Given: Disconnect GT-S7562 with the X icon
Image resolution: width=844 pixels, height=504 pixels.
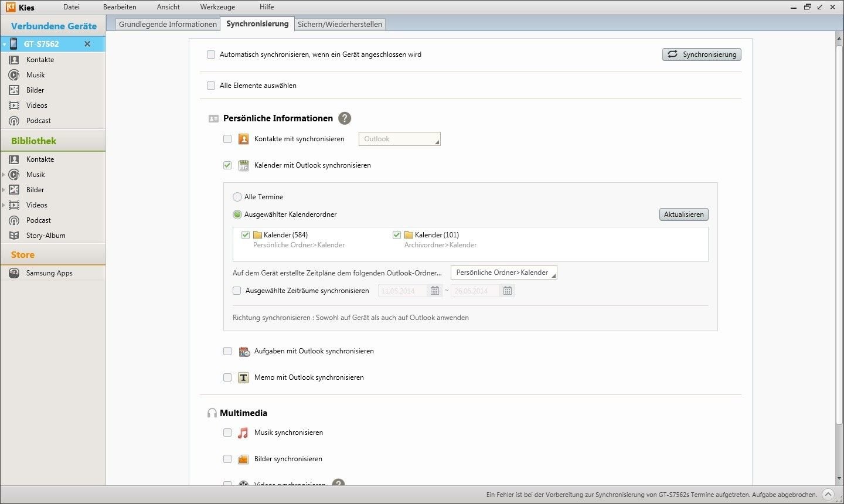Looking at the screenshot, I should (x=87, y=44).
